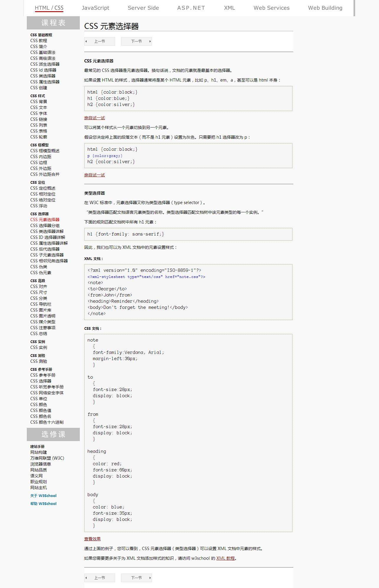This screenshot has height=588, width=379.
Task: Open the CSS 颜色十六进制 reference
Action: pos(47,422)
